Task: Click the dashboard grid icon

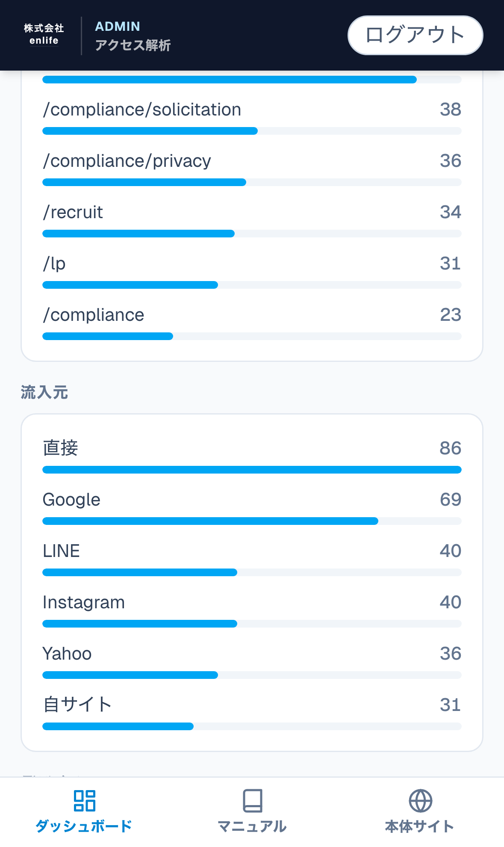Action: click(84, 800)
